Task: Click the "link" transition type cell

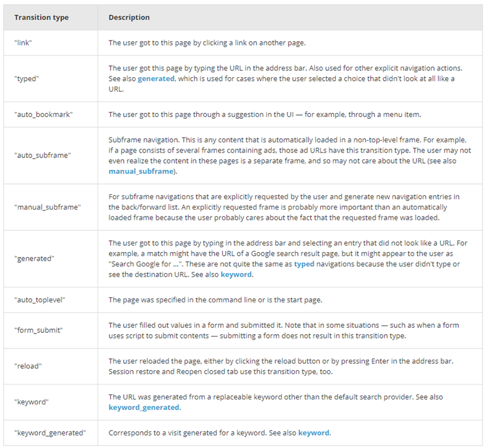Action: pos(51,43)
